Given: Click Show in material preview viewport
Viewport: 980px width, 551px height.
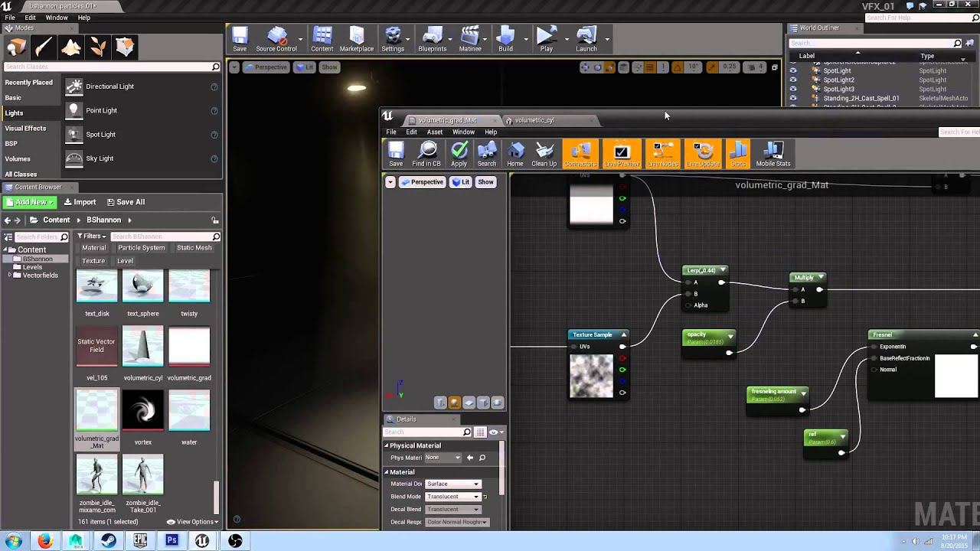Looking at the screenshot, I should coord(485,182).
